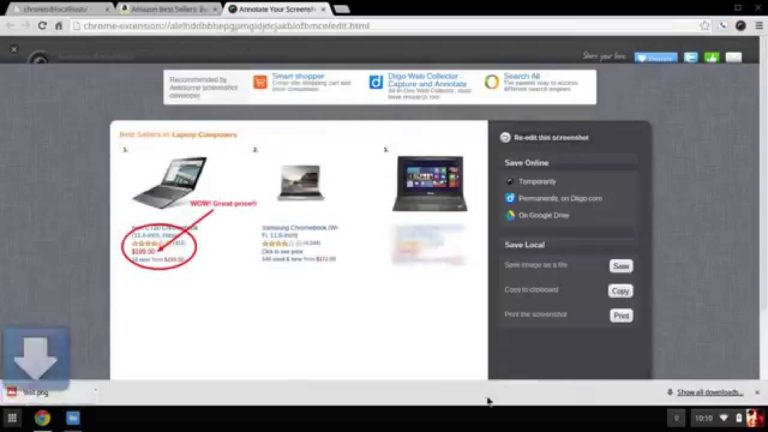Viewport: 768px width, 432px height.
Task: Save online Temporarily
Action: [x=531, y=181]
